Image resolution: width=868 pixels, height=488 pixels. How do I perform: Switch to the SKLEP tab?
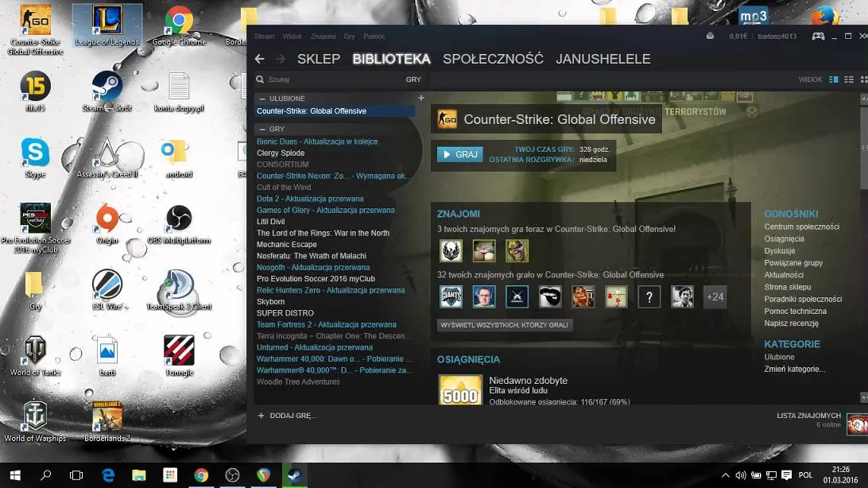(x=319, y=59)
